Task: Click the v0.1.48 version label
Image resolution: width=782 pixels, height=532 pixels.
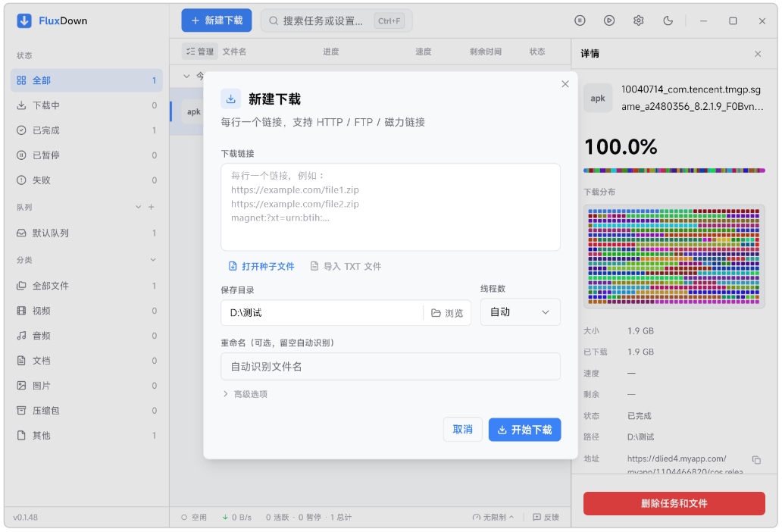Action: tap(25, 517)
